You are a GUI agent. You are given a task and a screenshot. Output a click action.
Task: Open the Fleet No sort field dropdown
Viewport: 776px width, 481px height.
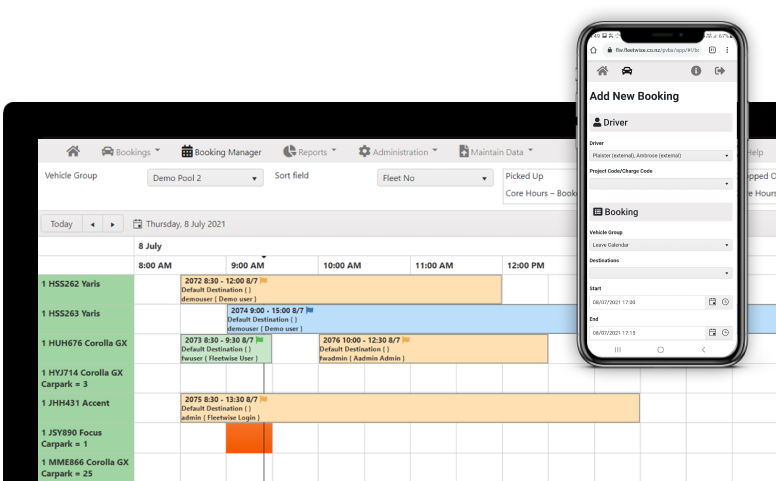[x=435, y=178]
